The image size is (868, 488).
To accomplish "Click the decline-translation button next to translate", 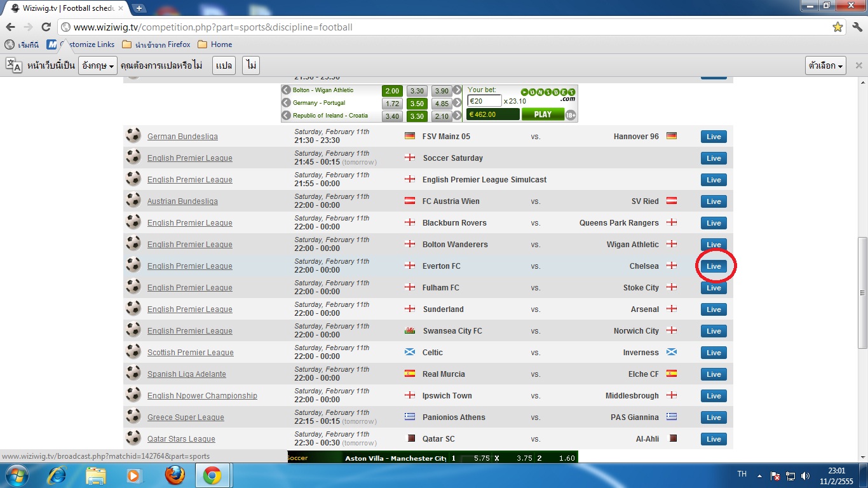I will 251,65.
